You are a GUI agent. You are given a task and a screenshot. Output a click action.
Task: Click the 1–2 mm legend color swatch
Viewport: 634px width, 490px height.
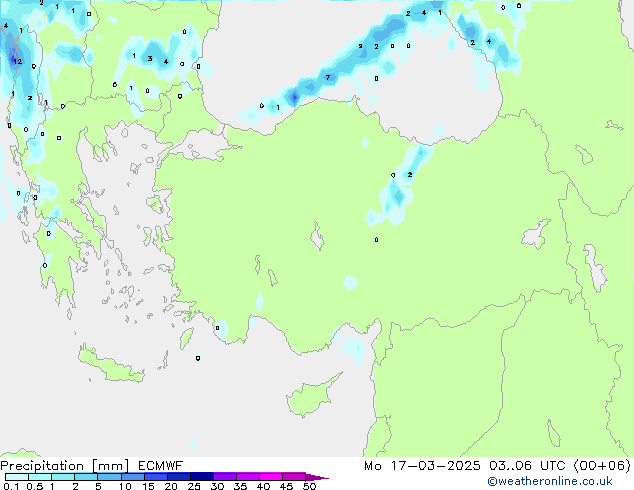tap(63, 477)
